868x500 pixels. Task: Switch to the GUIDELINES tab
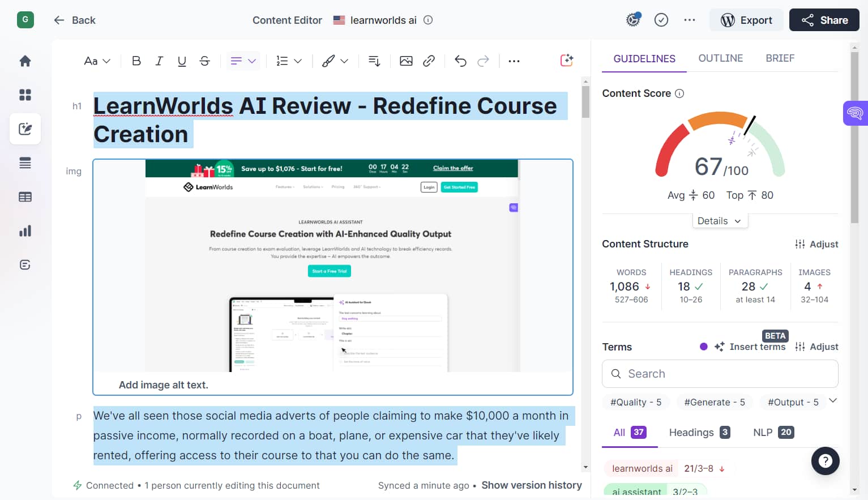point(644,58)
